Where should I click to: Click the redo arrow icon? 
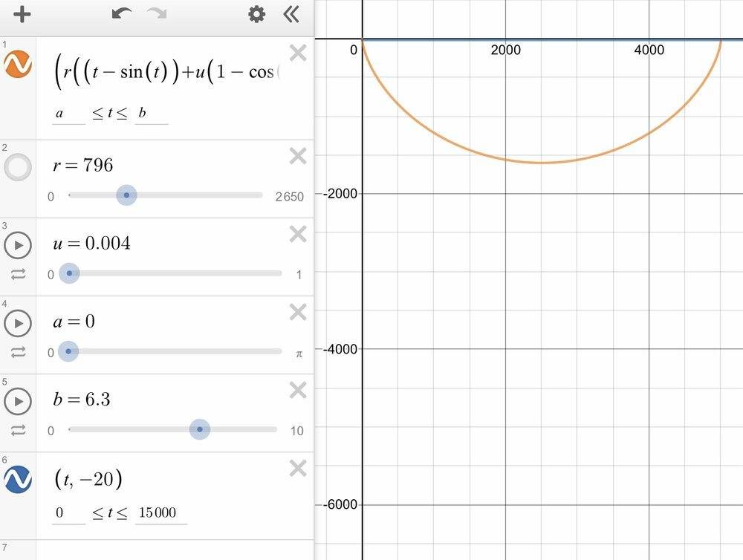click(x=157, y=14)
